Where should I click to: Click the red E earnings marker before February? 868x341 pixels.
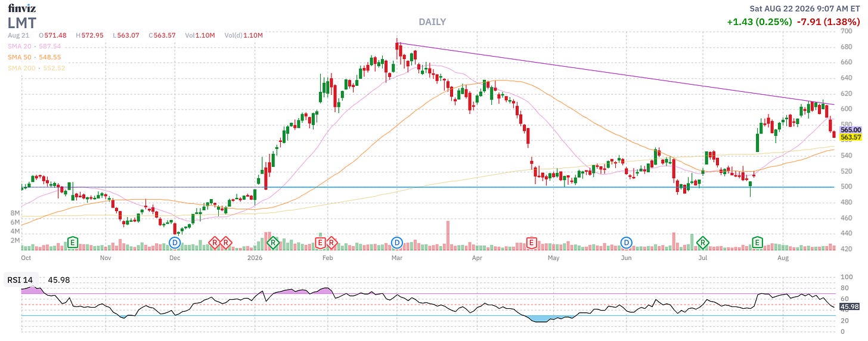[x=320, y=243]
